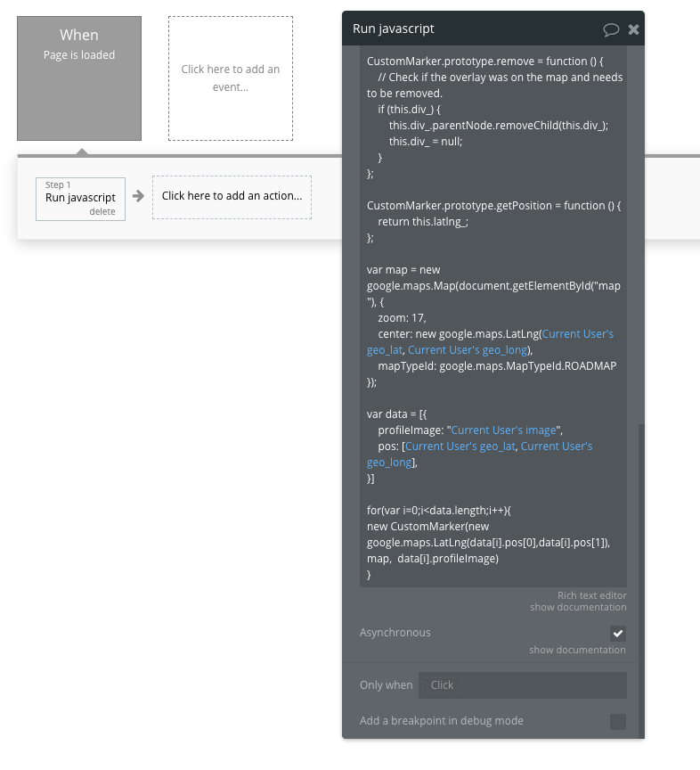Click the arrow icon after Step 1
Image resolution: width=700 pixels, height=770 pixels.
[x=138, y=196]
